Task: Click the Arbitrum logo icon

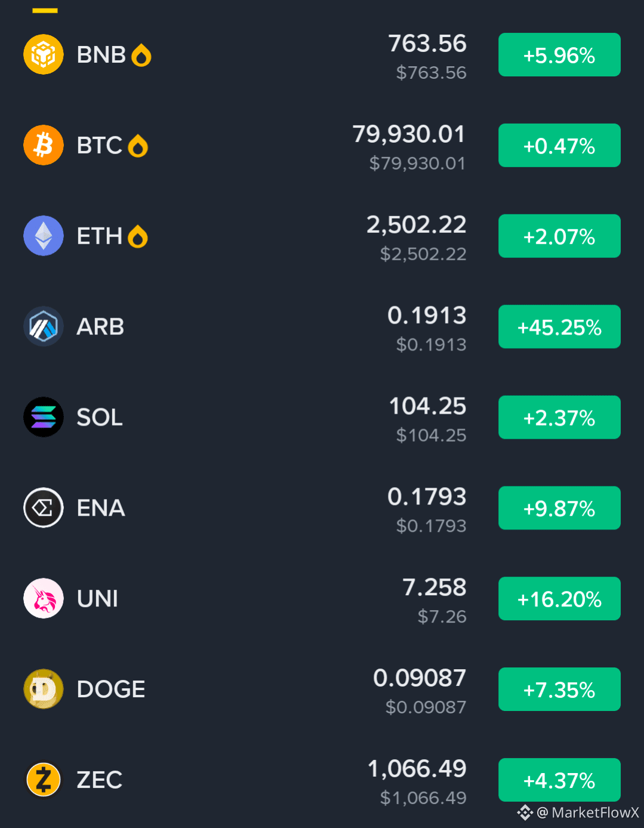Action: tap(44, 327)
